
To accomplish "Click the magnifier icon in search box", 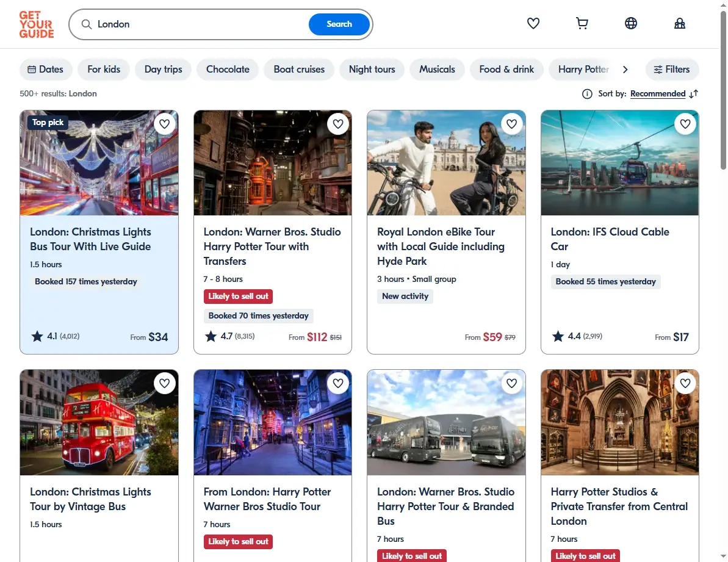I will (87, 24).
